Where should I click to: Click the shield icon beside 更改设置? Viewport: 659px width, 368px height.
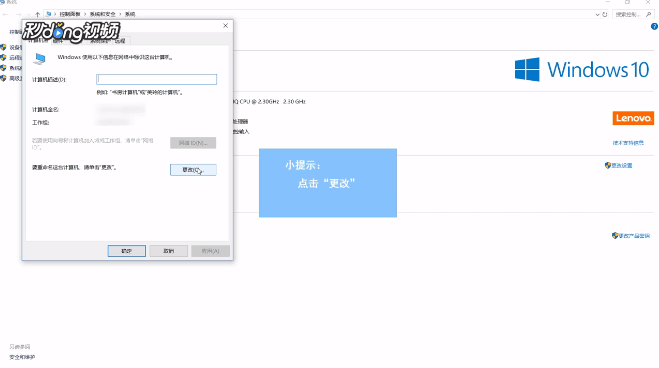pos(608,166)
